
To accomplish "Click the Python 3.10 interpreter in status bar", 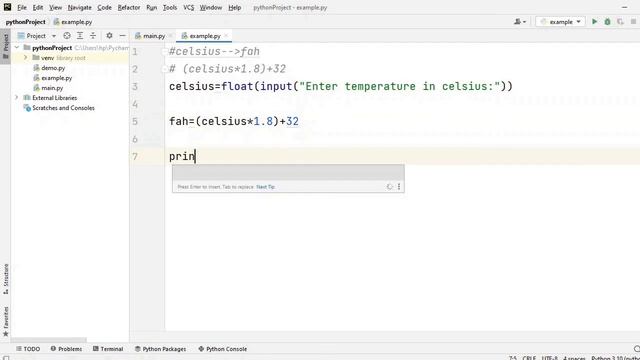I will 616,358.
